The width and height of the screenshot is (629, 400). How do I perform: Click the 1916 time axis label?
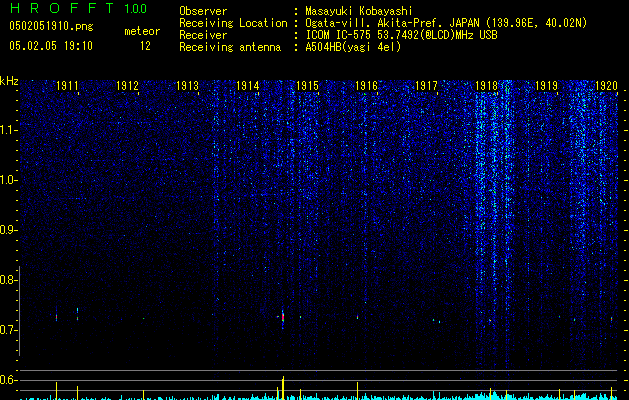pos(367,86)
